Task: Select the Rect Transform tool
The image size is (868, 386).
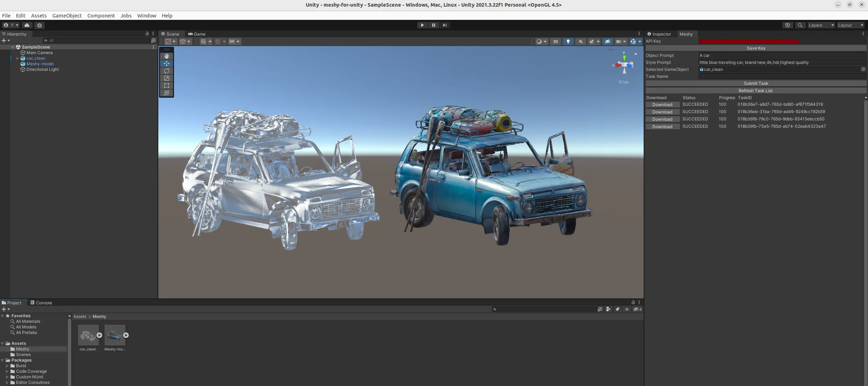Action: pyautogui.click(x=167, y=86)
